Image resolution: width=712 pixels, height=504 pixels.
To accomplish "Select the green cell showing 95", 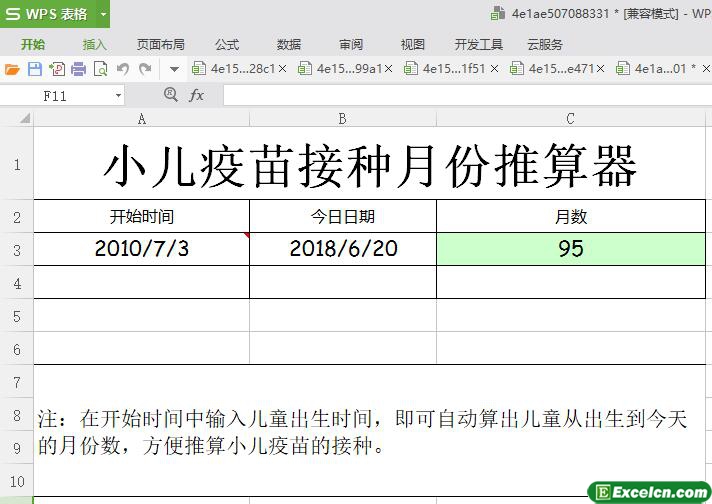I will pos(571,249).
